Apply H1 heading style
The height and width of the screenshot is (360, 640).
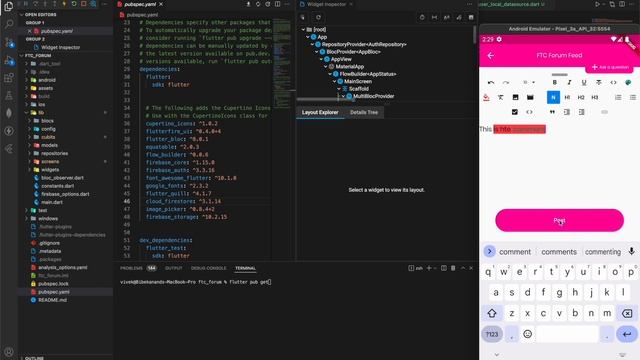pyautogui.click(x=567, y=97)
